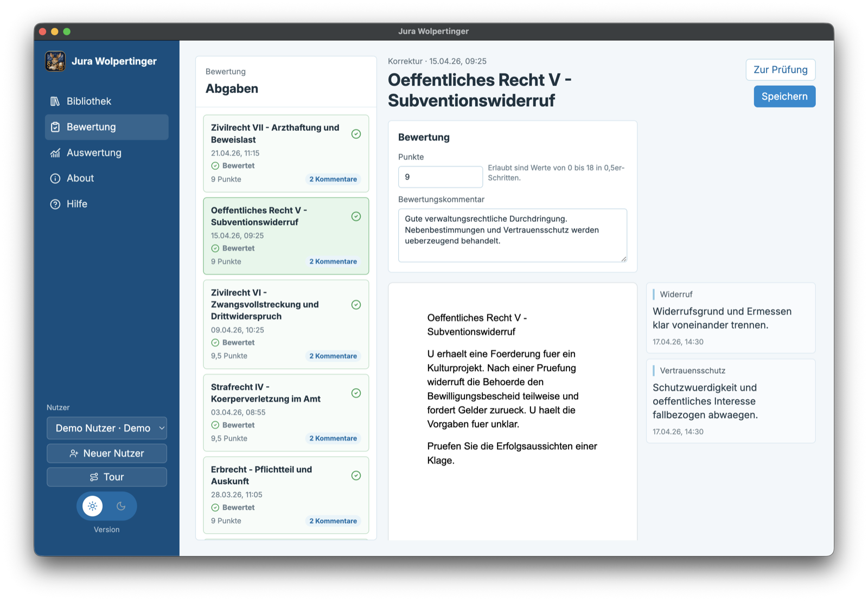Click the Auswertung chart icon
The width and height of the screenshot is (868, 601).
[55, 153]
